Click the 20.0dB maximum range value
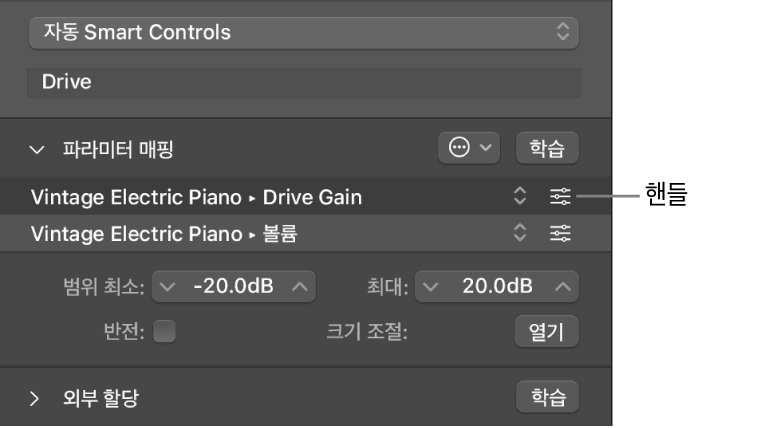The height and width of the screenshot is (428, 771). coord(498,288)
